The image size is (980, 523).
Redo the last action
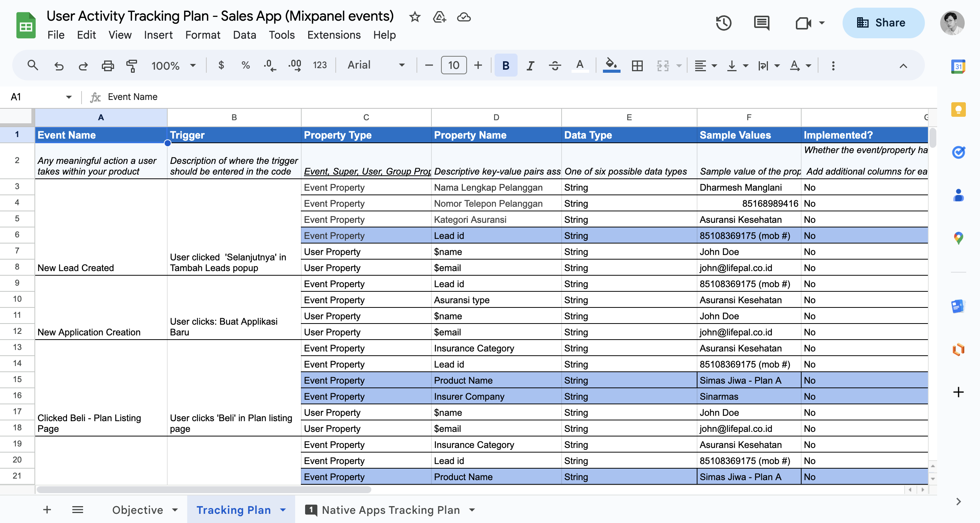[x=83, y=65]
